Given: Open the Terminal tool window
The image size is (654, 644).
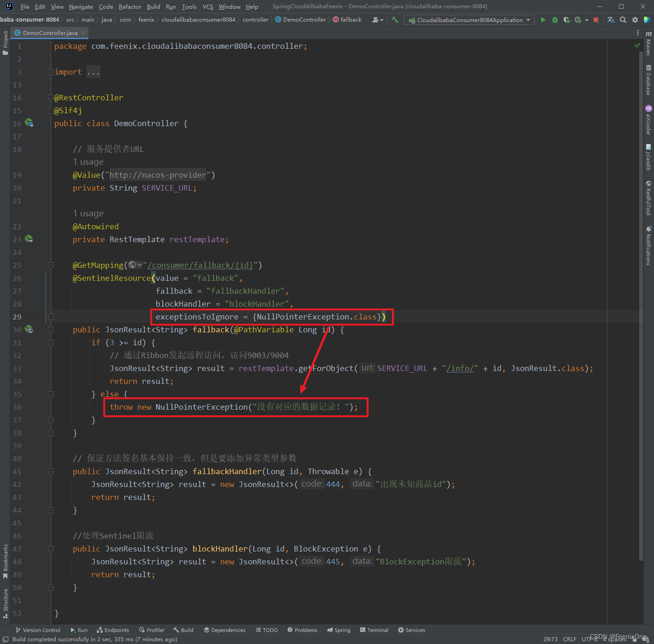Looking at the screenshot, I should [374, 630].
